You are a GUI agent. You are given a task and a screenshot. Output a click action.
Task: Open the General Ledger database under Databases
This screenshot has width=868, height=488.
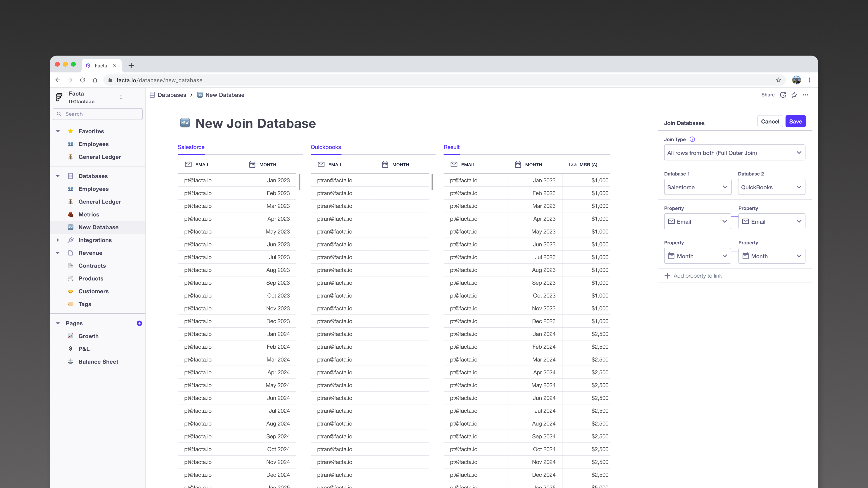pyautogui.click(x=99, y=201)
